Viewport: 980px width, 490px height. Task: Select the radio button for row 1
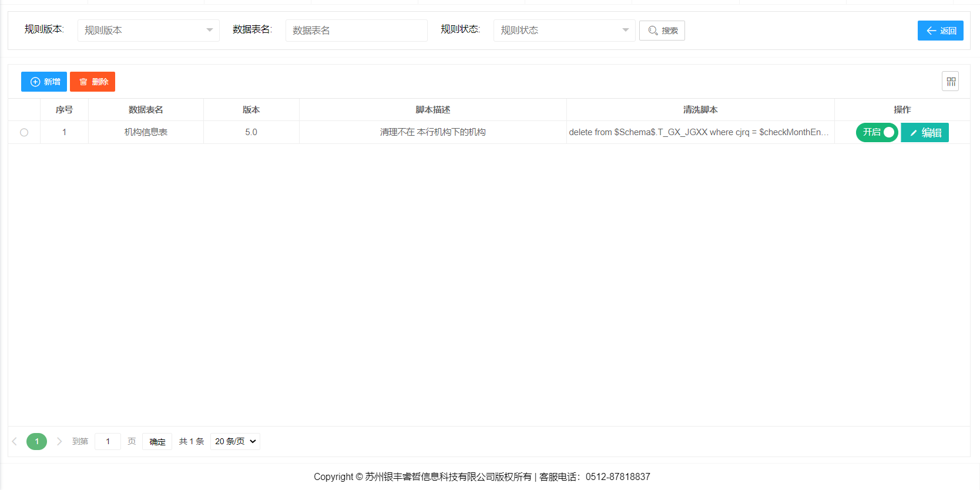24,132
